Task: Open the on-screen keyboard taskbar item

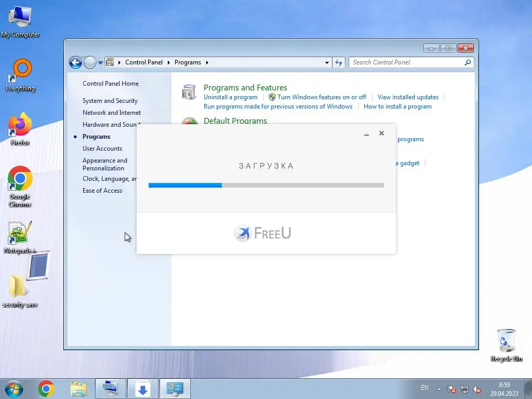Action: click(x=111, y=389)
